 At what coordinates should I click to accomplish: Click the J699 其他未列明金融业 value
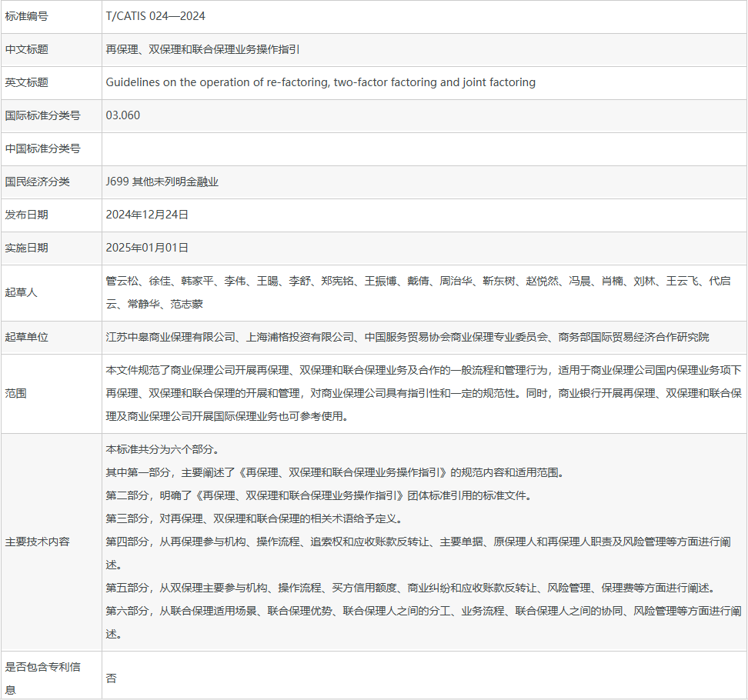[162, 182]
